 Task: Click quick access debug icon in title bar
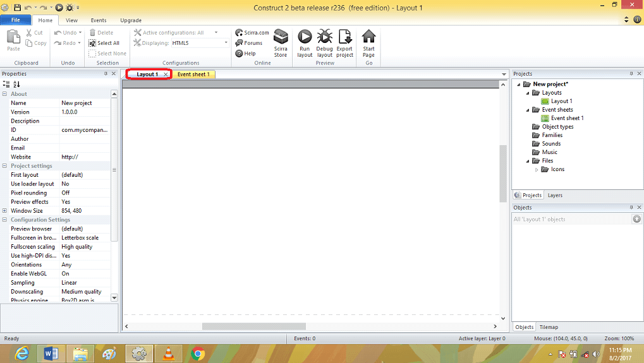coord(70,8)
